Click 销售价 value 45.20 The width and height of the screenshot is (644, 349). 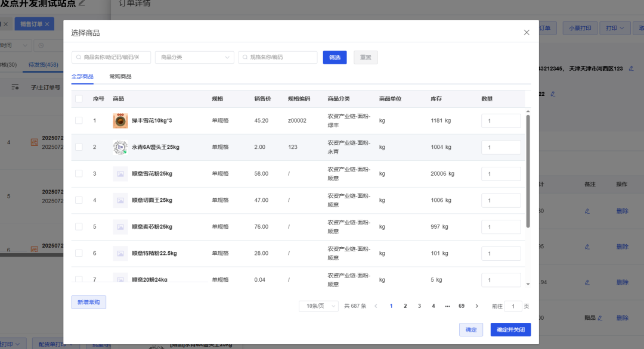click(261, 120)
